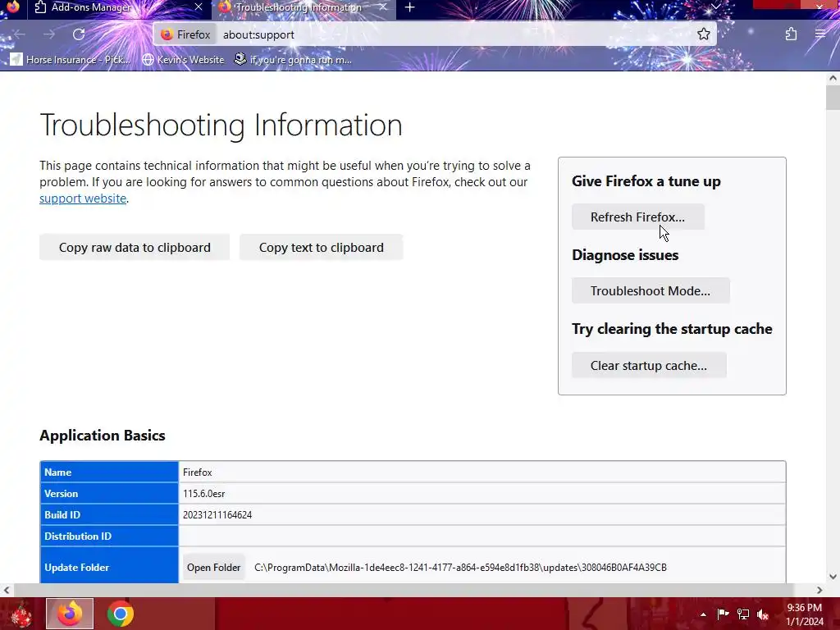Close the Troubleshooting Information tab
The width and height of the screenshot is (840, 630).
tap(382, 7)
